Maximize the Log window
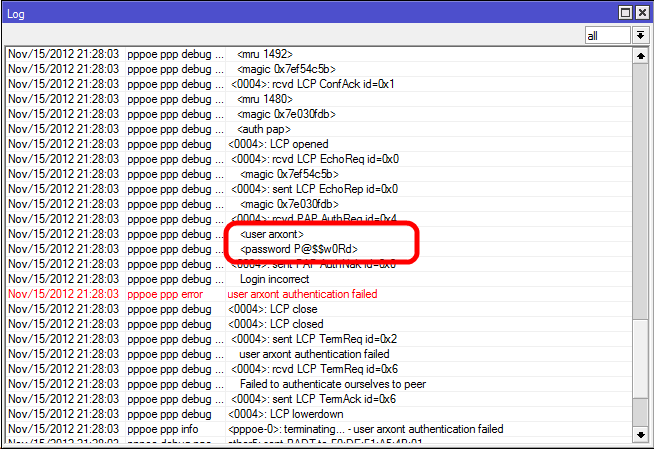654x449 pixels. [x=625, y=11]
